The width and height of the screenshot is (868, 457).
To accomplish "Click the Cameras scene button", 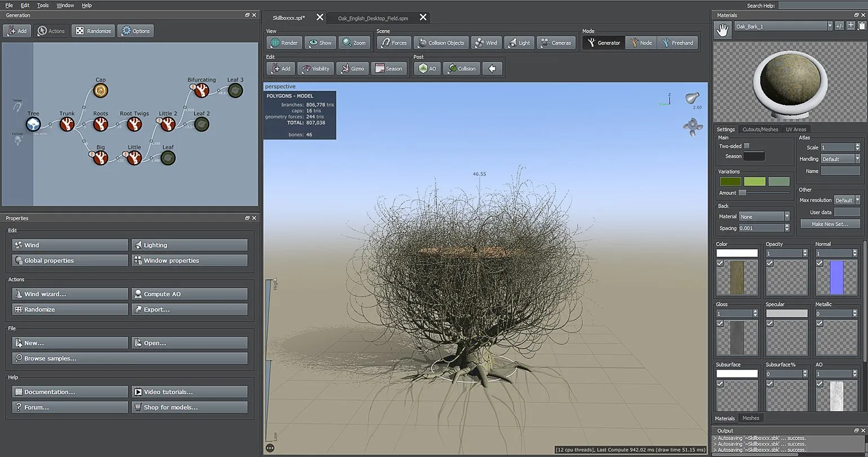I will coord(555,43).
